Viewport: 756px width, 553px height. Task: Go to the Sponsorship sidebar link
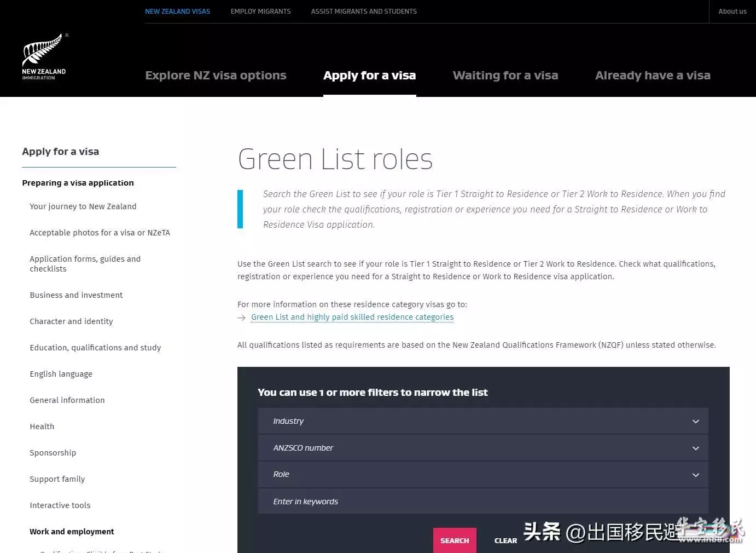53,453
